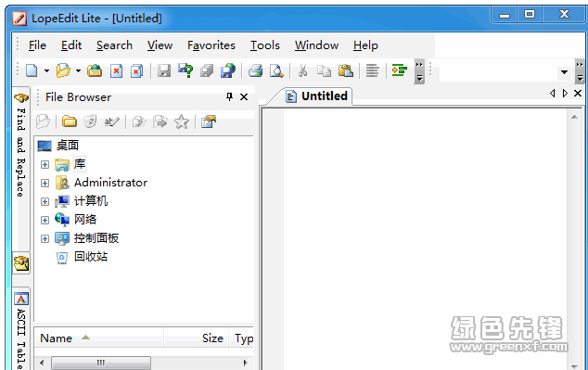Paste from clipboard using the Paste icon
The width and height of the screenshot is (588, 370).
[345, 70]
